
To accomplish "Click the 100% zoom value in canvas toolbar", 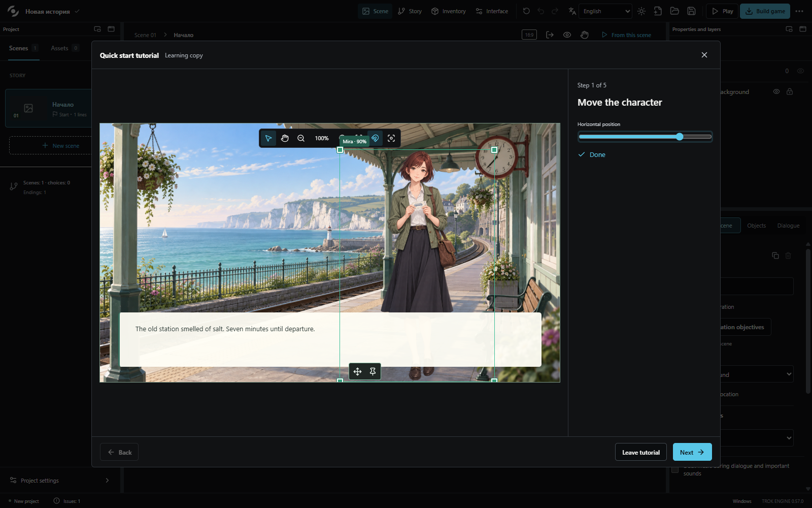I will pyautogui.click(x=322, y=138).
